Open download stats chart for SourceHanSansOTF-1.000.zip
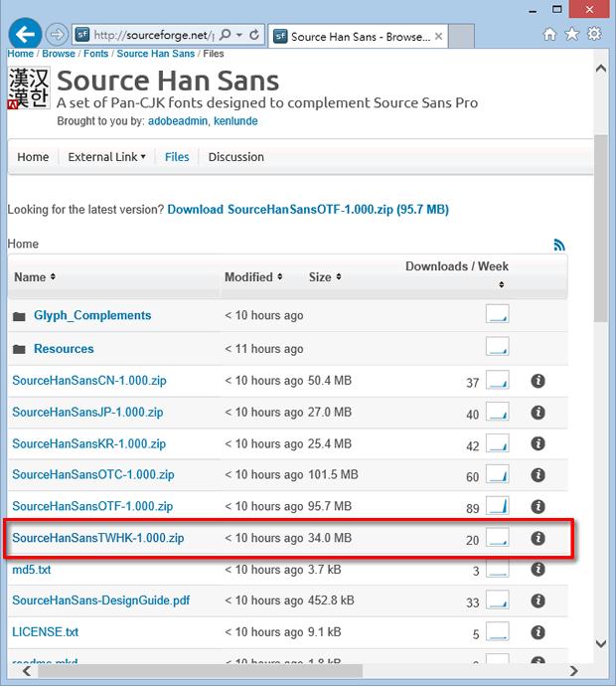The image size is (616, 687). tap(498, 505)
